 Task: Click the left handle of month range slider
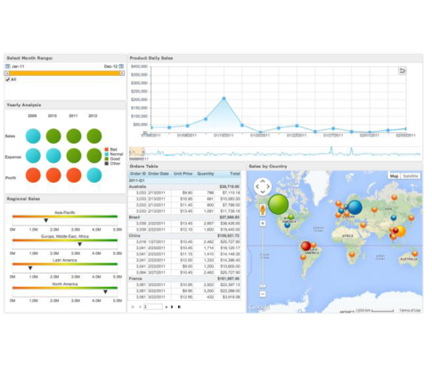[x=7, y=73]
